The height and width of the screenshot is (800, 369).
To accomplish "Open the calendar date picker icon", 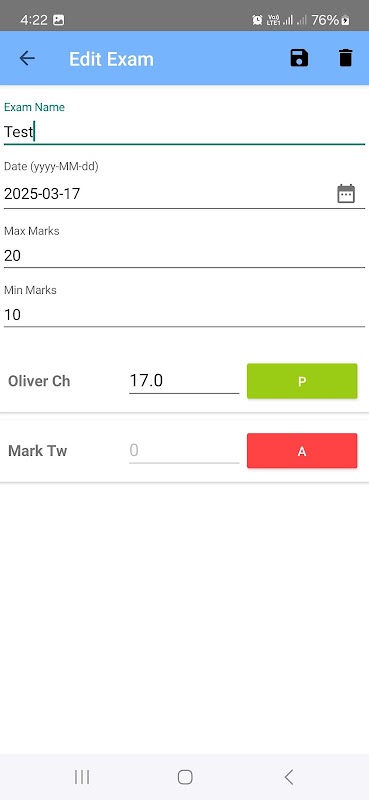I will pyautogui.click(x=346, y=194).
